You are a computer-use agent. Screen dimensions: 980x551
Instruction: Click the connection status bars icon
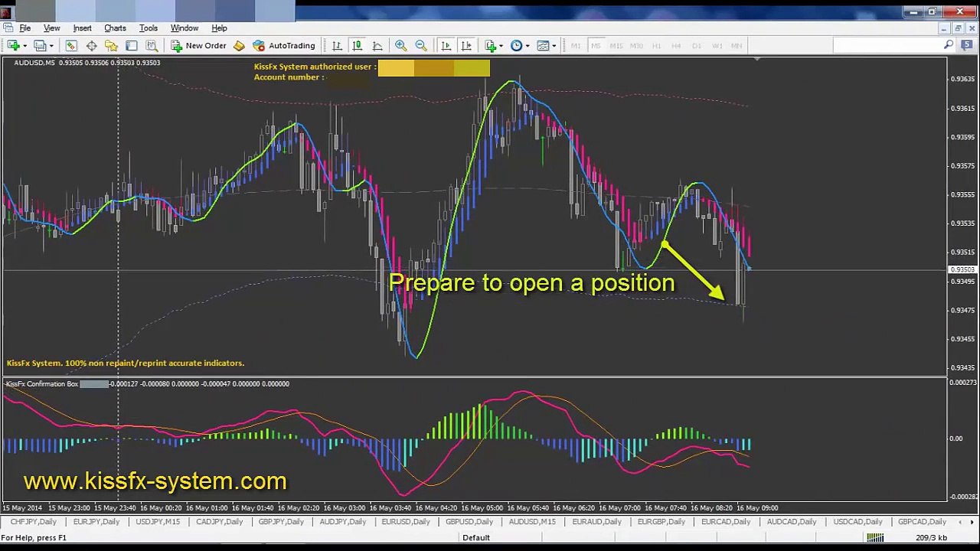(x=875, y=538)
